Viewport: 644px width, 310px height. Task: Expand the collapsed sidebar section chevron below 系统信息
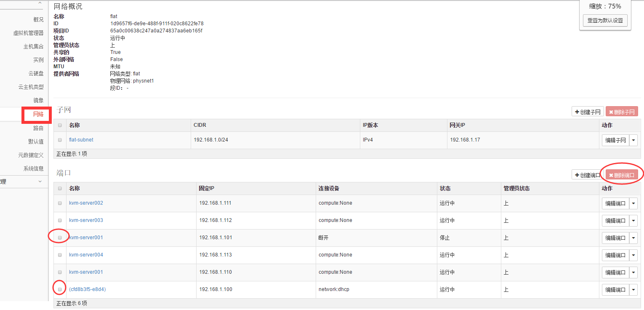pyautogui.click(x=40, y=182)
